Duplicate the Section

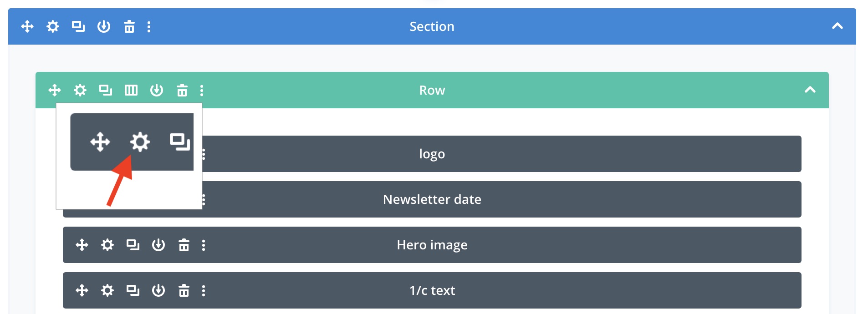click(x=78, y=27)
